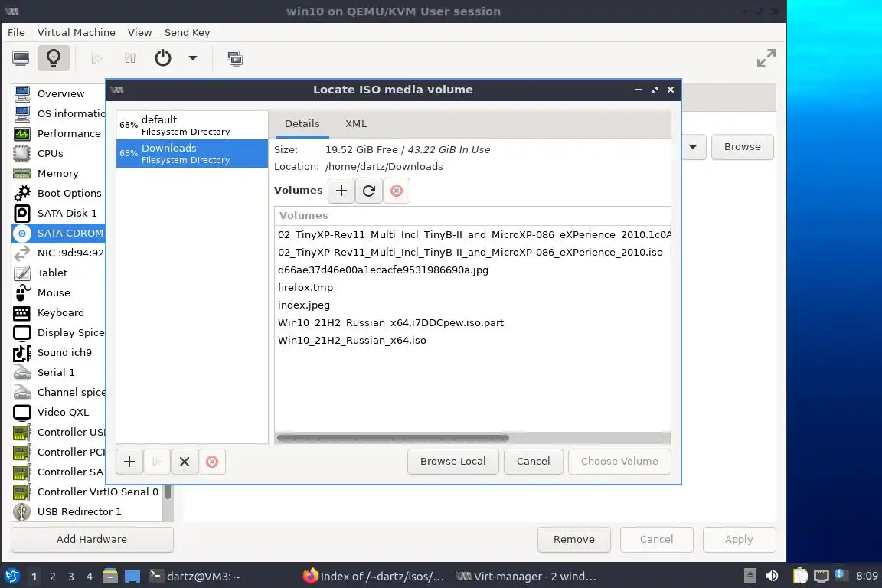Switch to the Details tab
Viewport: 882px width, 588px height.
(x=302, y=124)
